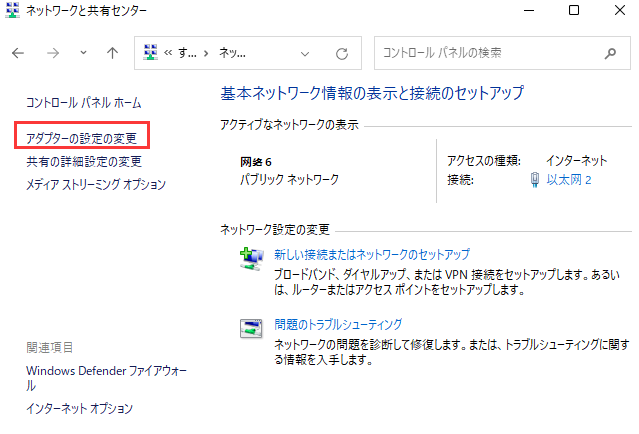The image size is (639, 434).
Task: Refresh the page with the reload icon
Action: click(x=342, y=53)
